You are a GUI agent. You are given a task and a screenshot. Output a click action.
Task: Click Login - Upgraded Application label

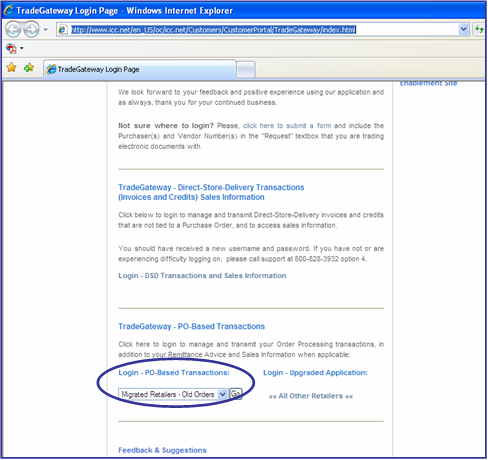pyautogui.click(x=315, y=373)
